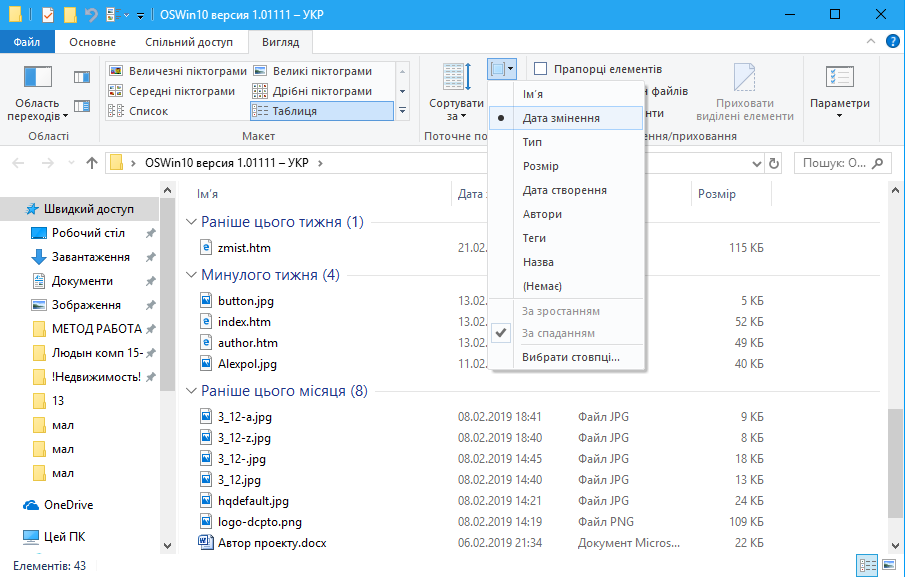Collapse the Минулого тижня group
This screenshot has width=905, height=577.
tap(191, 275)
